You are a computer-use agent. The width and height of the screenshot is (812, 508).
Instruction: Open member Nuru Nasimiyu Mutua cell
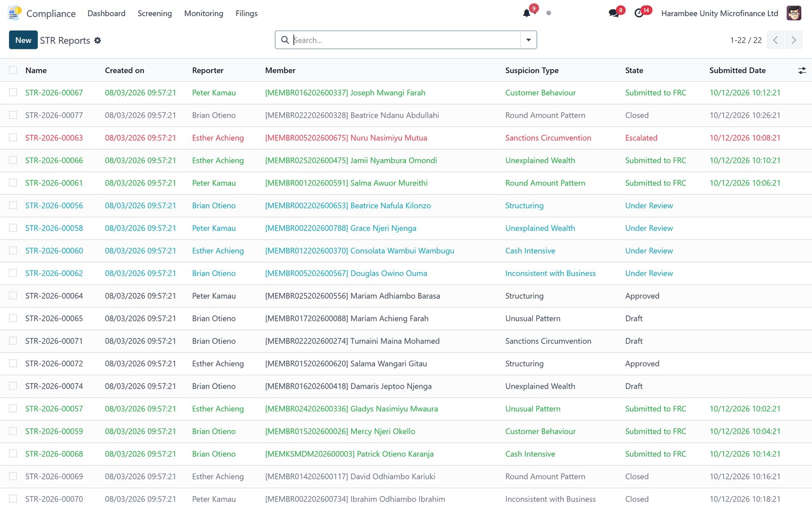pos(346,138)
